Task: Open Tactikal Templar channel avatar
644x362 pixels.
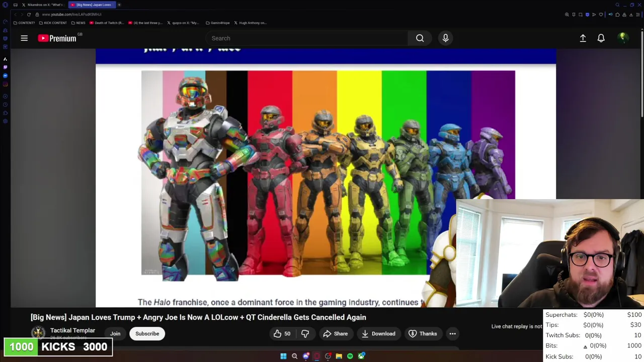Action: click(x=38, y=333)
